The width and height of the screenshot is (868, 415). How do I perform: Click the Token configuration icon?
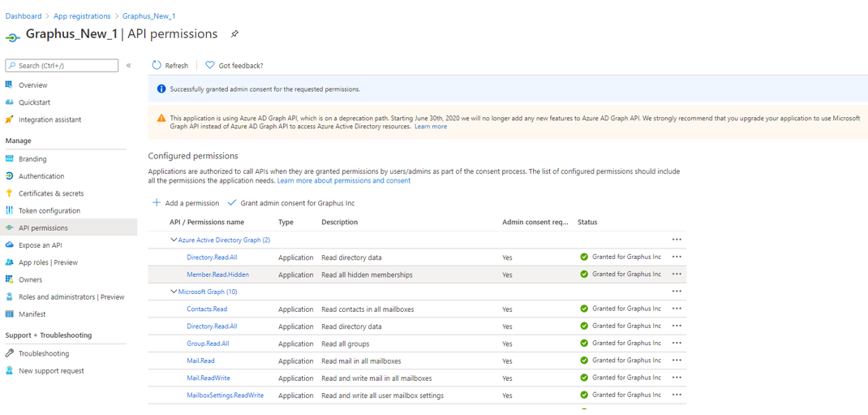click(x=9, y=210)
